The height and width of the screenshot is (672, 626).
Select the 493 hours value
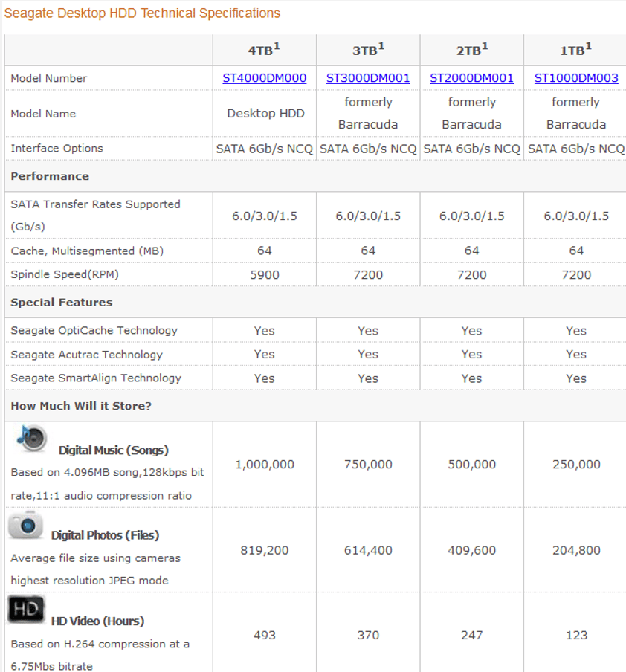[265, 635]
